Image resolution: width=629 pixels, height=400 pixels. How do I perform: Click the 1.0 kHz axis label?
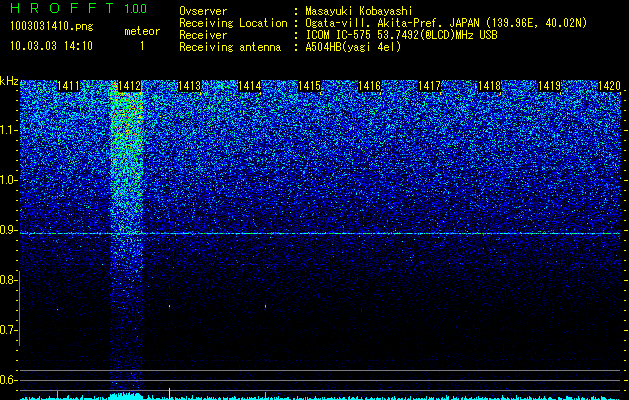[6, 180]
